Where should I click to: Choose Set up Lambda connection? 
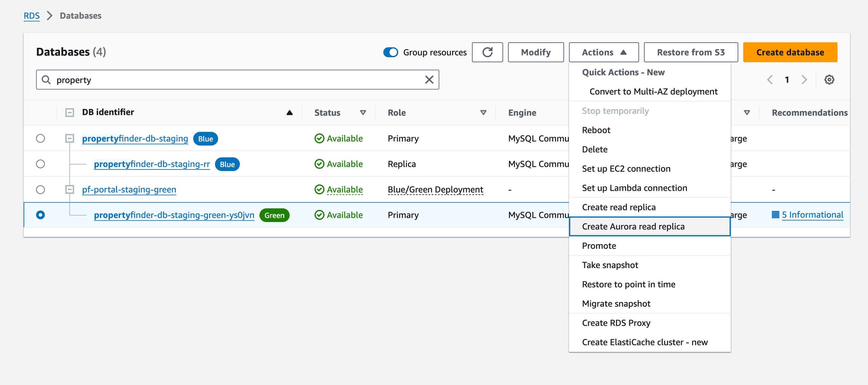650,188
